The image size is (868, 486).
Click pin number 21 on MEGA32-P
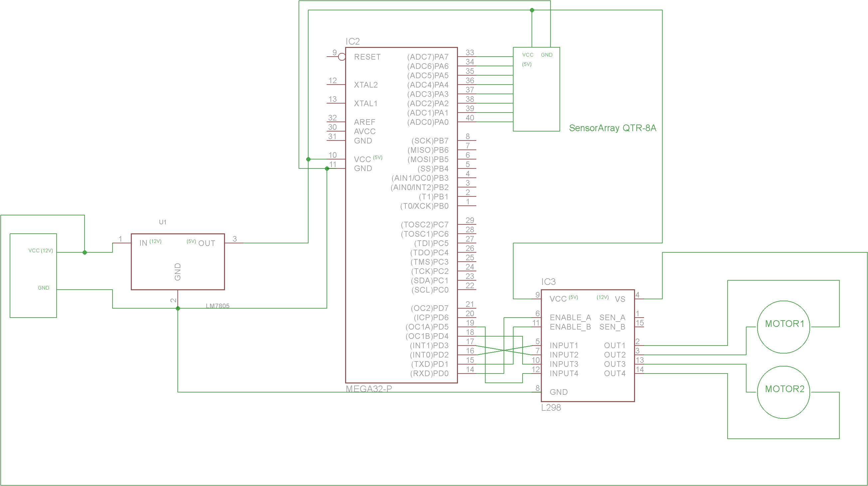470,304
